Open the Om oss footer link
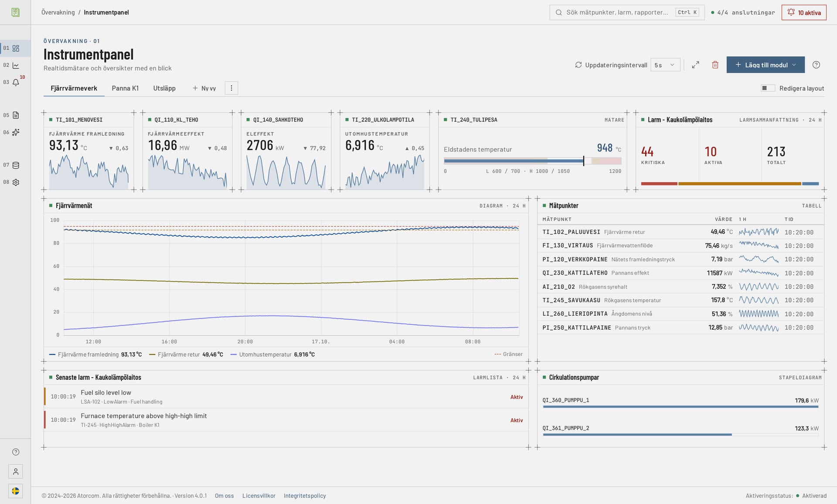This screenshot has height=504, width=837. 225,496
